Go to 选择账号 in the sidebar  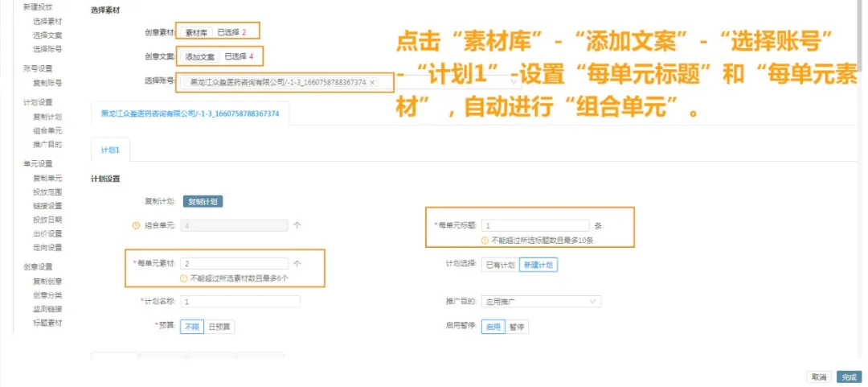47,49
